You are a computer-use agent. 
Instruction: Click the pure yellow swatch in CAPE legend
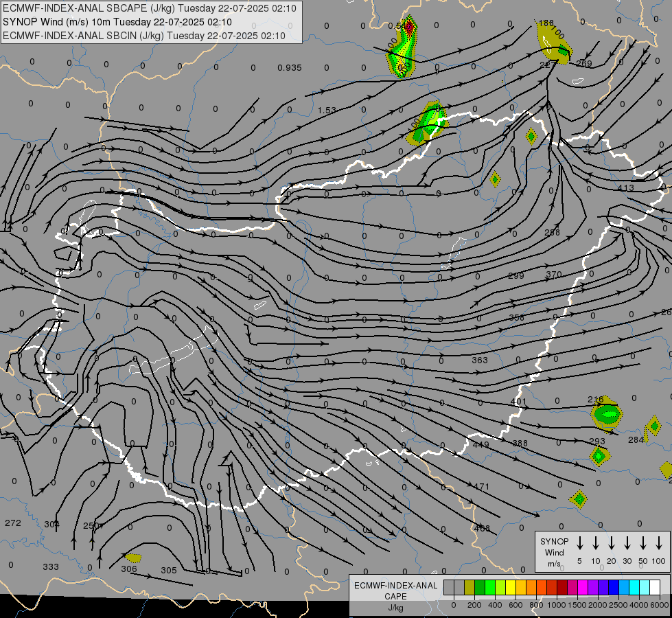click(511, 588)
